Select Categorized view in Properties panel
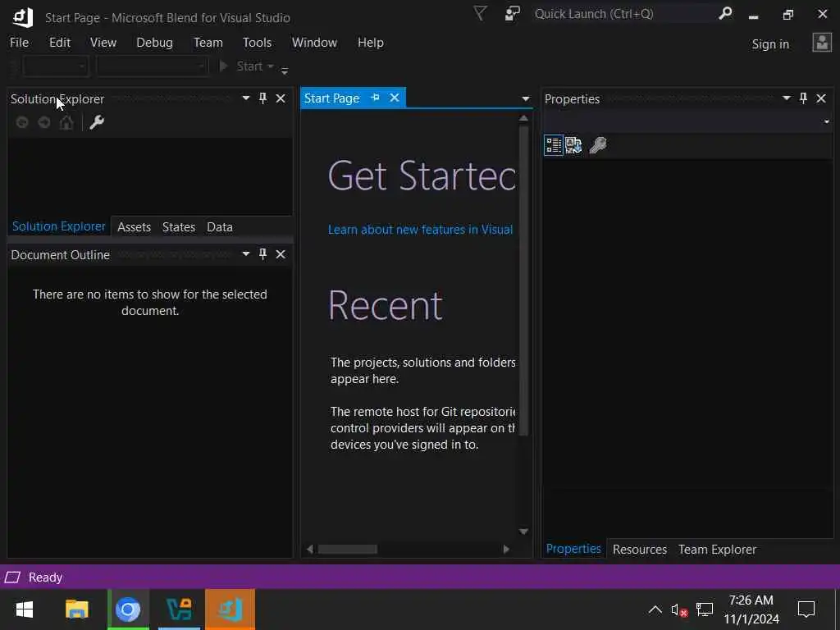Image resolution: width=840 pixels, height=630 pixels. [554, 145]
